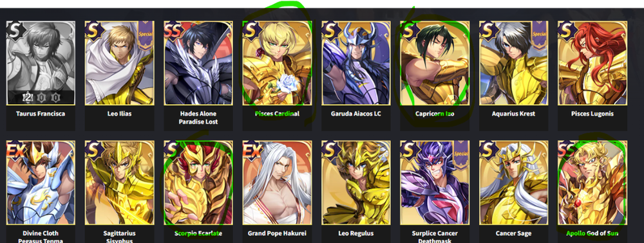Choose the Grand Pope Hakurei card
Image resolution: width=644 pixels, height=243 pixels.
[277, 183]
